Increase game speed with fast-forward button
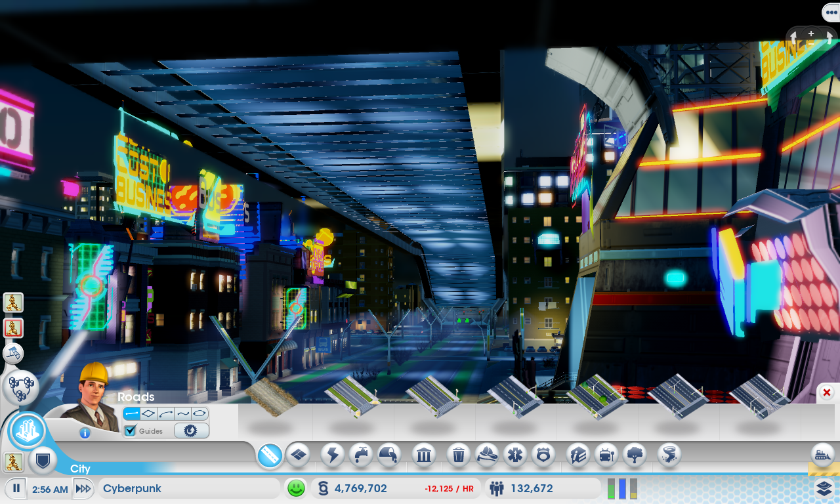The width and height of the screenshot is (840, 504). click(x=83, y=489)
